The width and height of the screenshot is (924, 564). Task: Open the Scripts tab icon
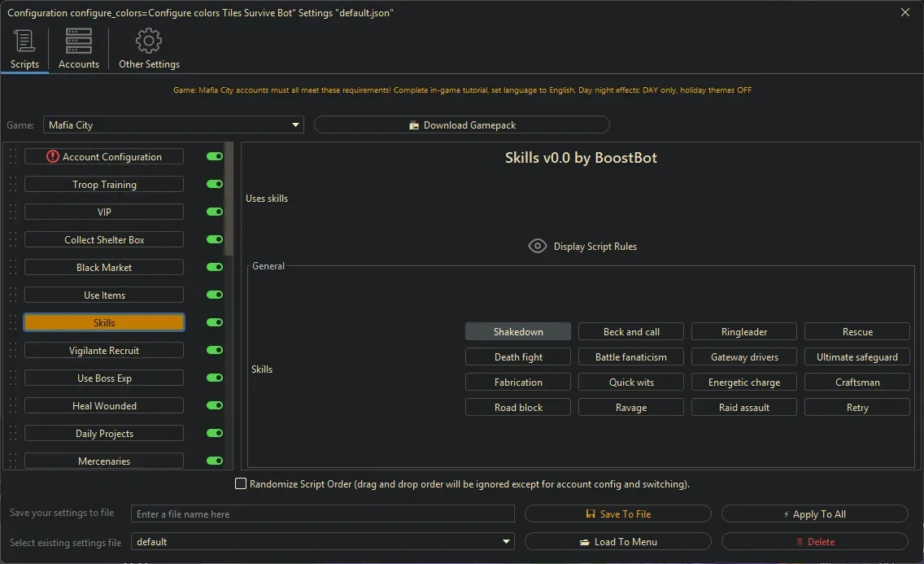pos(24,41)
